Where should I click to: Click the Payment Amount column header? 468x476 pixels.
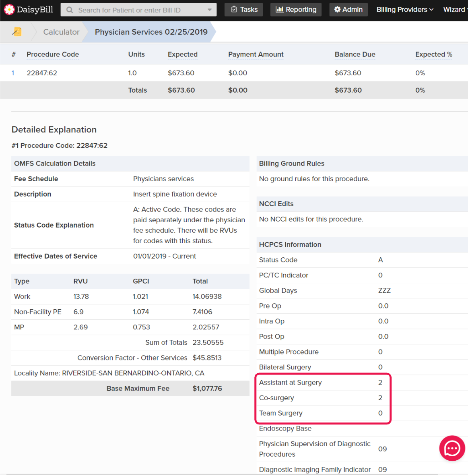coord(256,54)
